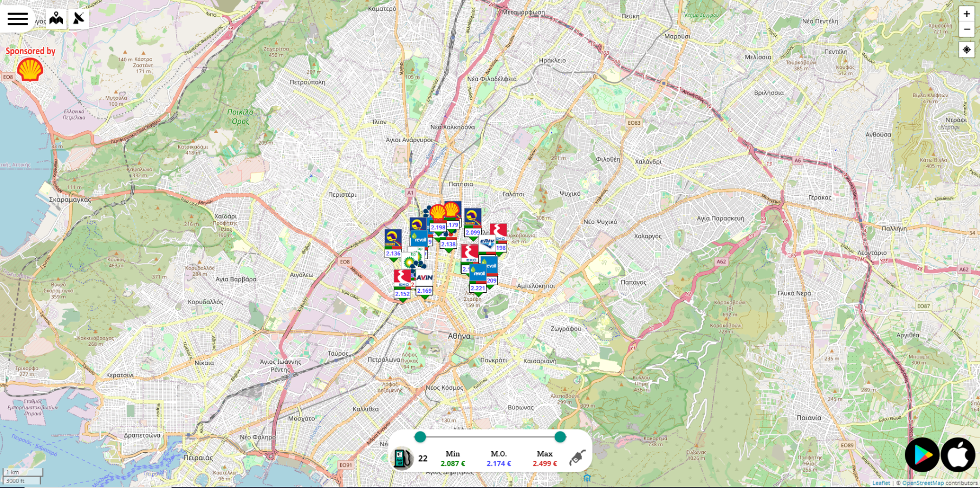Click the gray fuel nozzle icon
The image size is (980, 488).
tap(577, 458)
